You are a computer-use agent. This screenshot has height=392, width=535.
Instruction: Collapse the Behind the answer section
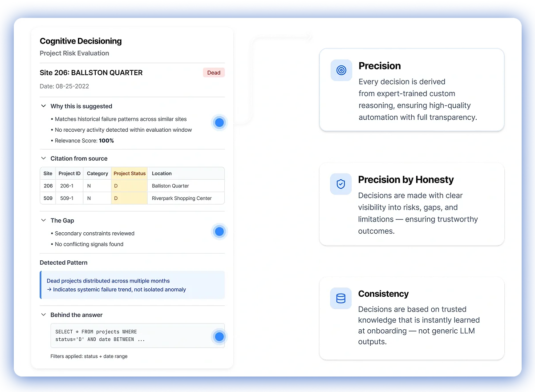point(44,315)
